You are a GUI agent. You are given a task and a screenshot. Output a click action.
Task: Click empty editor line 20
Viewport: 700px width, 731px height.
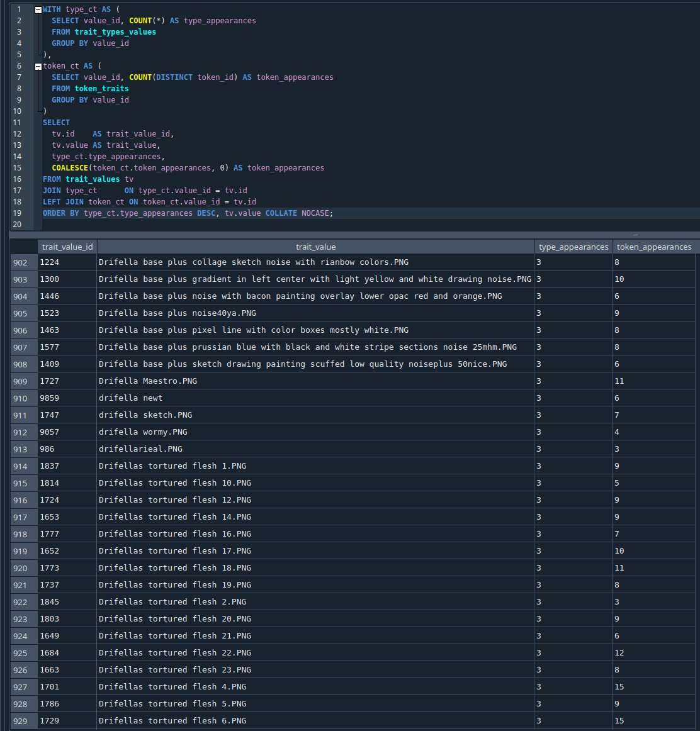tap(371, 225)
